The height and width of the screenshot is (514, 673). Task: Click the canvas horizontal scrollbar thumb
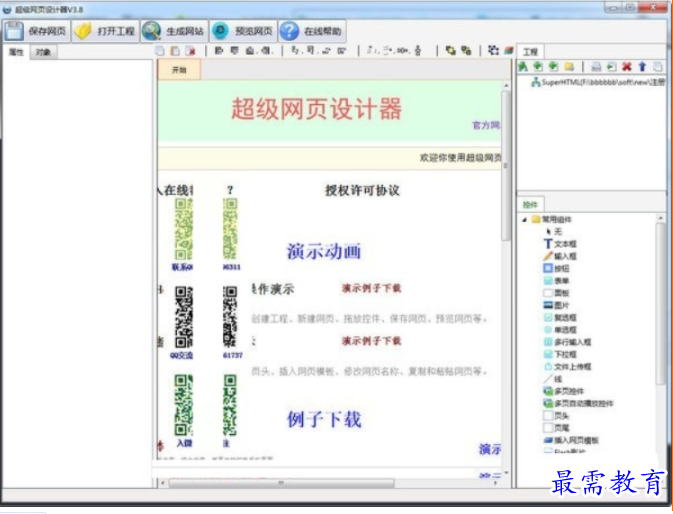pos(281,484)
